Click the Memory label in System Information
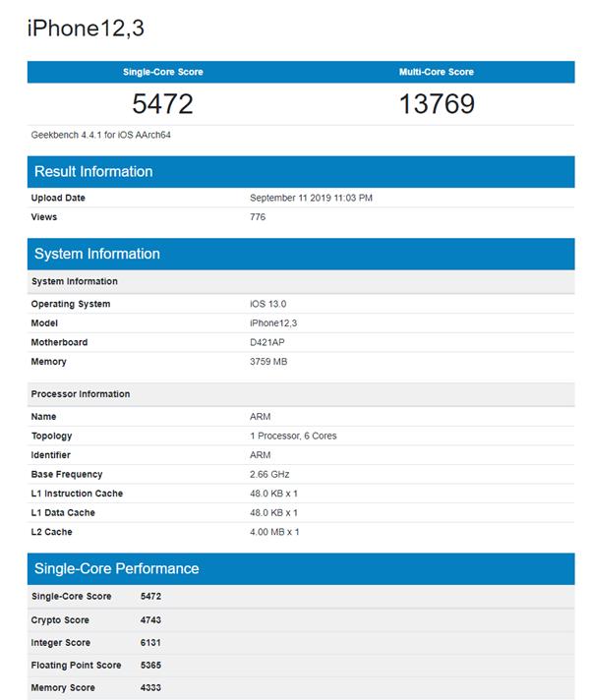This screenshot has width=590, height=700. [x=49, y=362]
